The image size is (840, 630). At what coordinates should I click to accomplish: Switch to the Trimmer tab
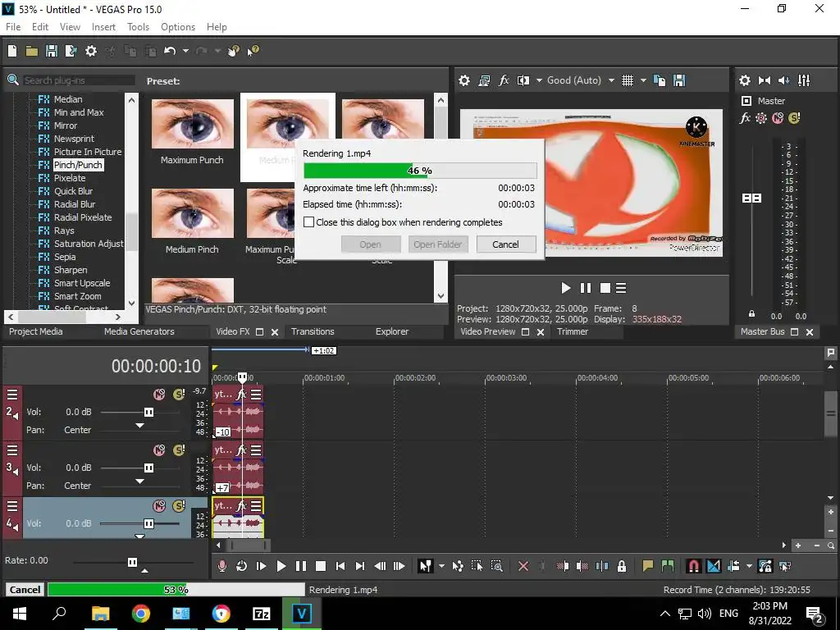point(572,331)
